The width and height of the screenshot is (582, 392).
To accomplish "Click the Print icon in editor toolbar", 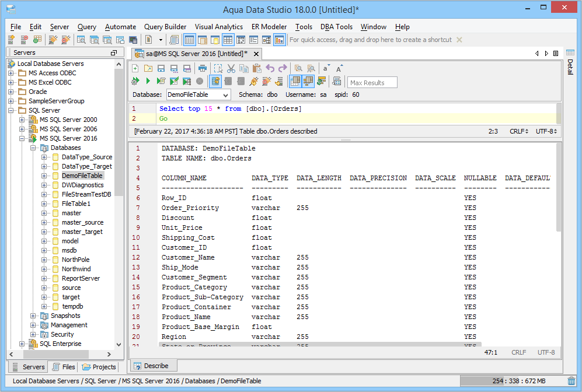I will [203, 68].
